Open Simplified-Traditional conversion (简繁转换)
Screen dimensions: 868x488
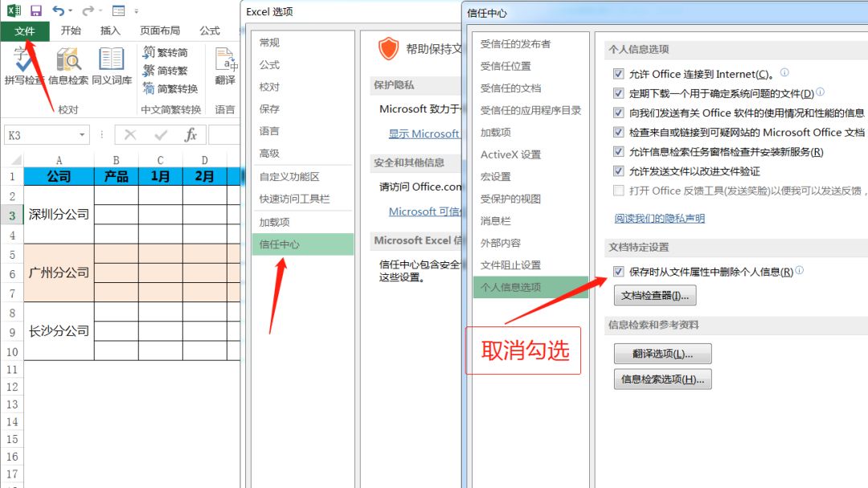[x=170, y=88]
